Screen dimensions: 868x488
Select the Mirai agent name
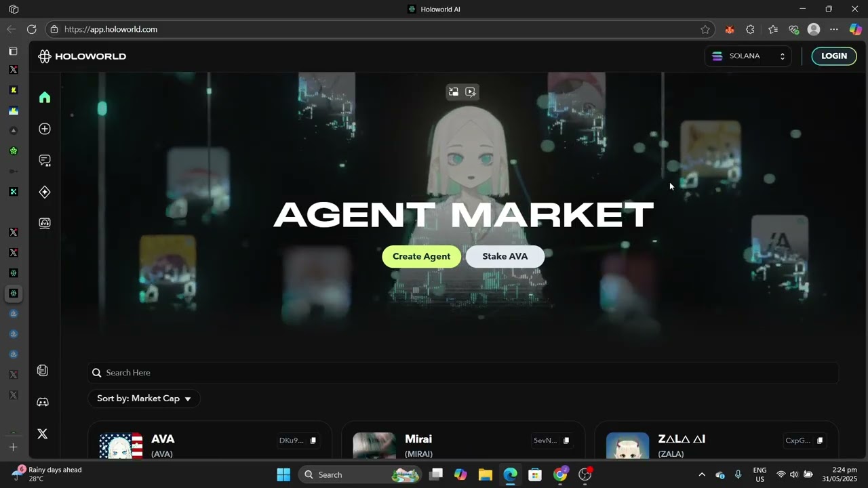(418, 439)
